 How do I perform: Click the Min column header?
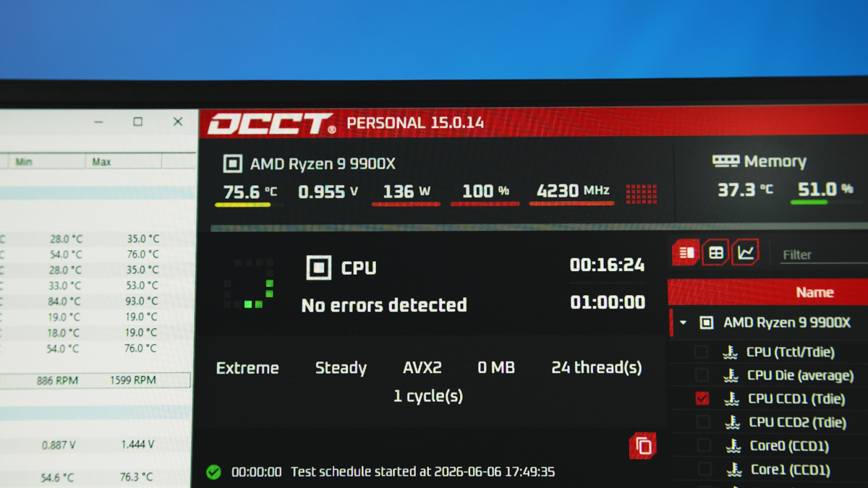point(24,162)
